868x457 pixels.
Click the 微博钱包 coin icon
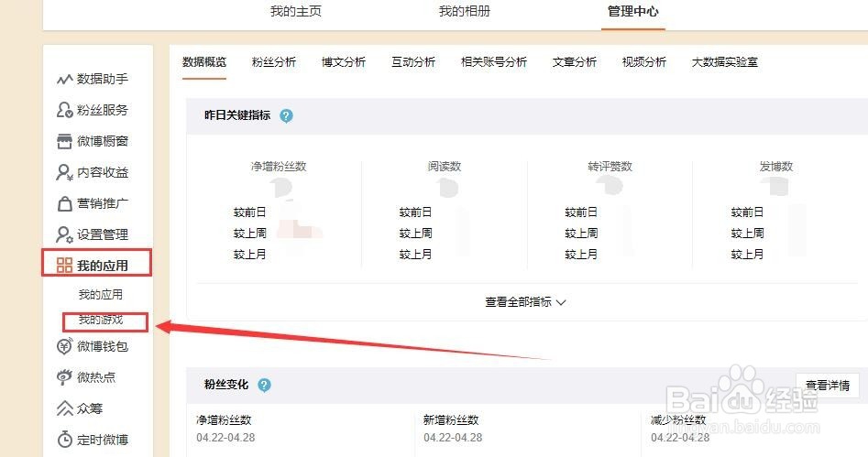[x=64, y=346]
